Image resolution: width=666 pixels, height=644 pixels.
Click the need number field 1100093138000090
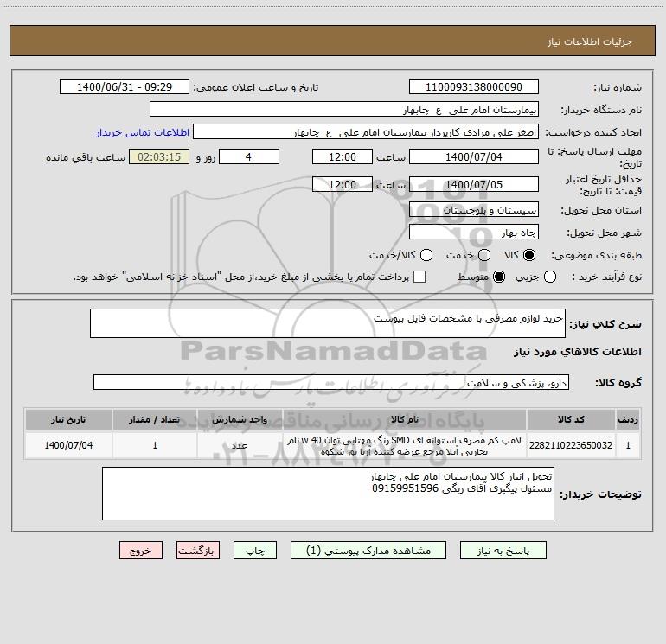tap(474, 87)
